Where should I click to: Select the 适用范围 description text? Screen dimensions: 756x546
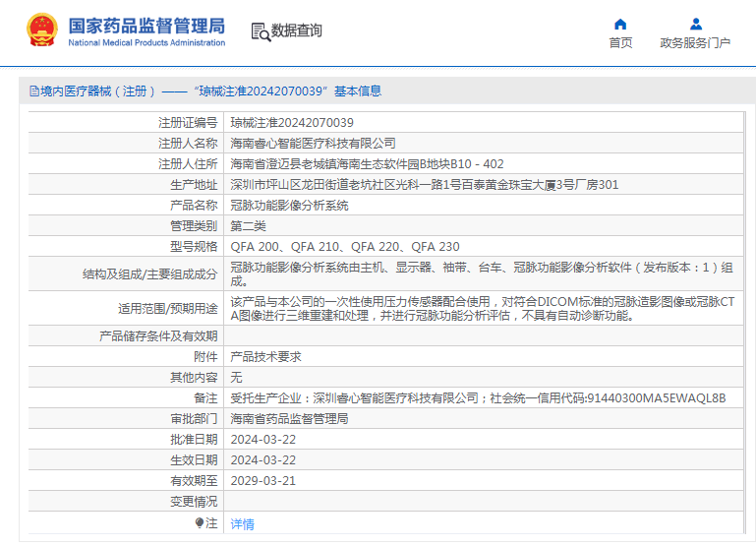pos(483,309)
